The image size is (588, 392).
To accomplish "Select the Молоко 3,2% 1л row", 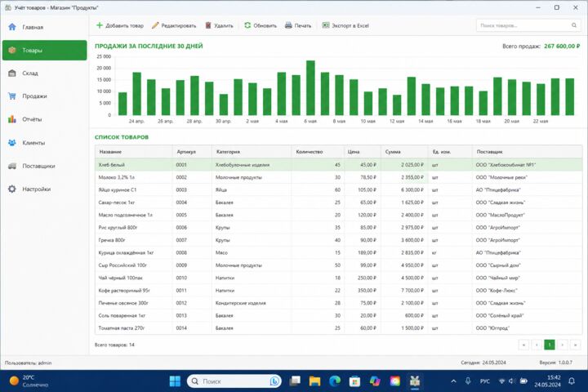I will (339, 177).
